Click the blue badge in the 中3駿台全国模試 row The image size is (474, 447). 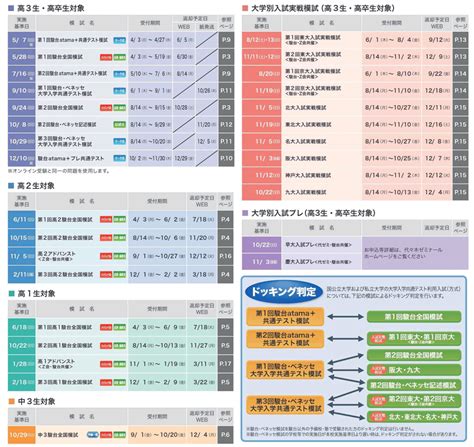point(92,435)
